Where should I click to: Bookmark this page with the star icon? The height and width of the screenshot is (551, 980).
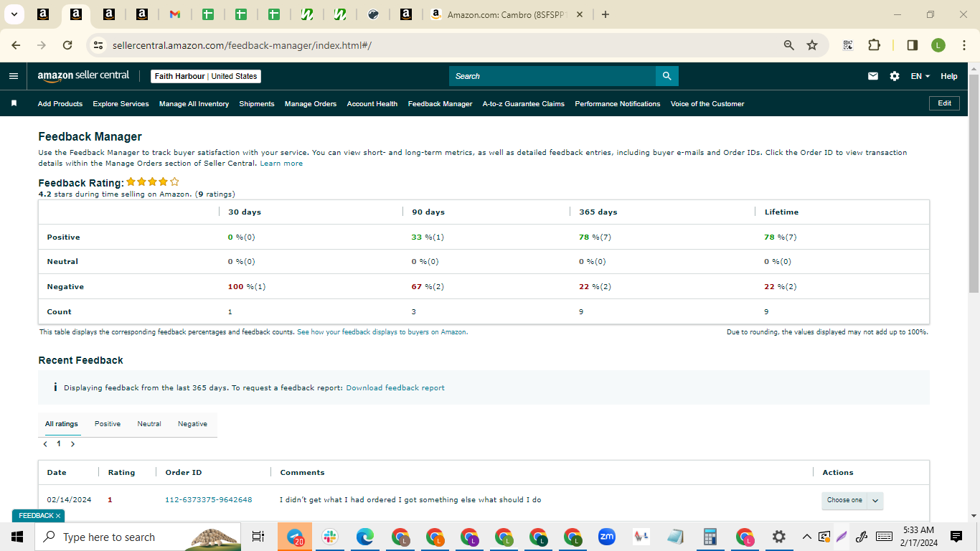click(x=812, y=45)
